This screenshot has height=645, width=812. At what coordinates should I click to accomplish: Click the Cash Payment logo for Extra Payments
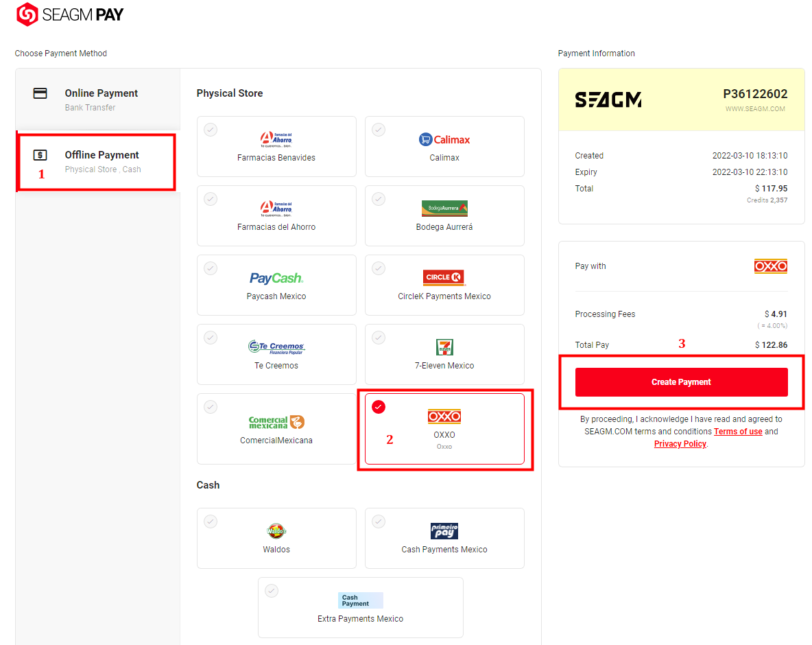coord(361,600)
